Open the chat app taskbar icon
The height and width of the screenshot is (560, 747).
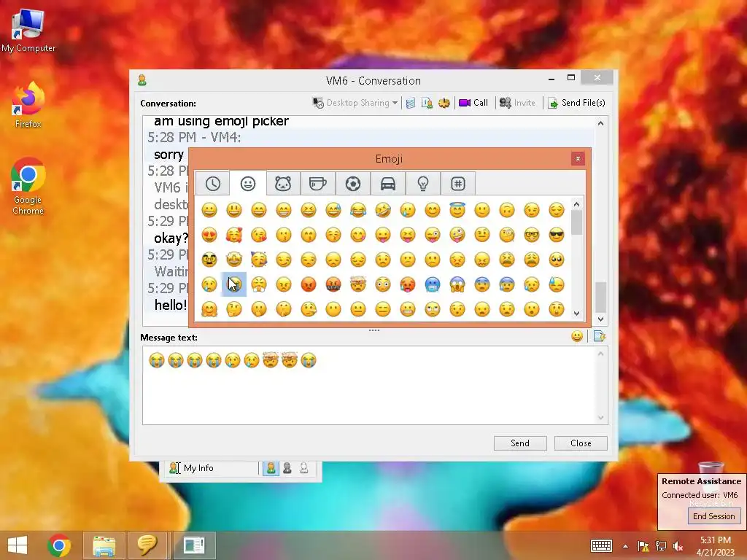click(x=147, y=545)
